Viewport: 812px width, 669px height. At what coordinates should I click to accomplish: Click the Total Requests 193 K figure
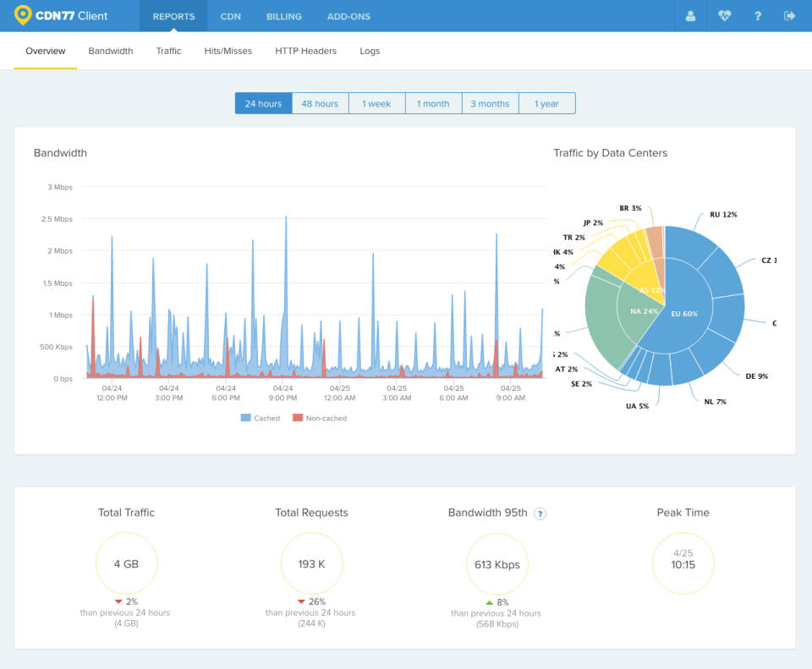pyautogui.click(x=311, y=562)
